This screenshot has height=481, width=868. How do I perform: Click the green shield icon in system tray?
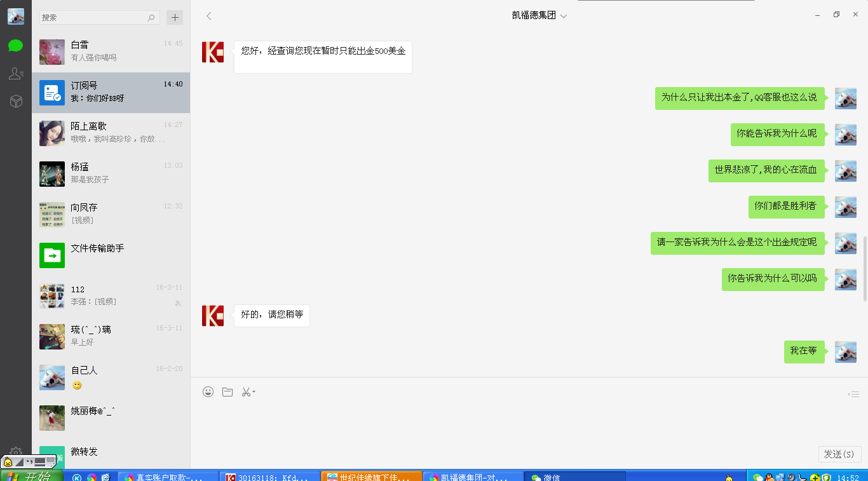pyautogui.click(x=827, y=477)
